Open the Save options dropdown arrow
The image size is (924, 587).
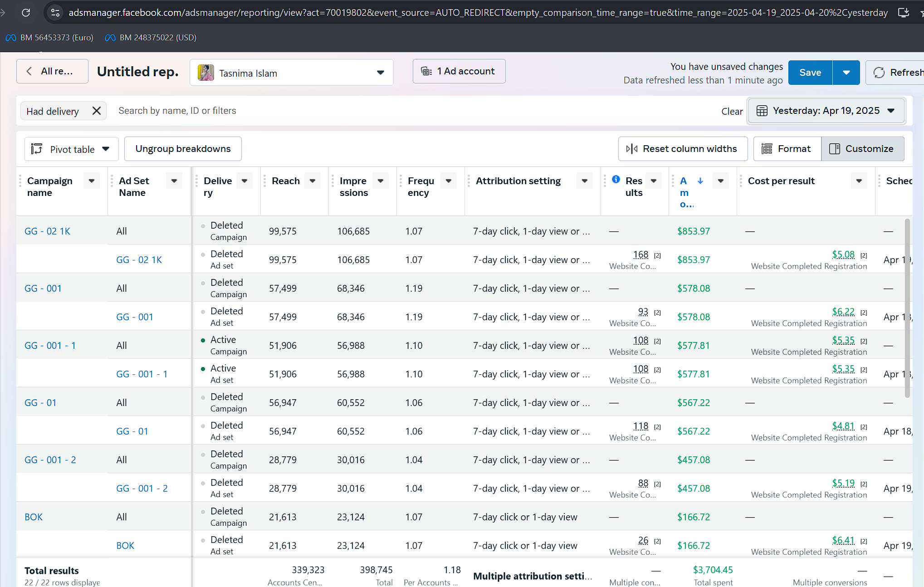point(846,73)
